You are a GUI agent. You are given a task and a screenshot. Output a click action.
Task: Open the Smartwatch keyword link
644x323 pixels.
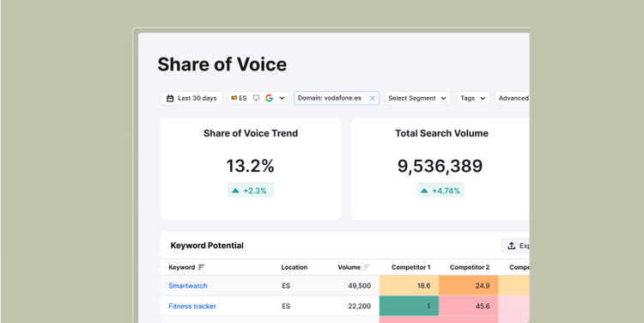[x=188, y=285]
